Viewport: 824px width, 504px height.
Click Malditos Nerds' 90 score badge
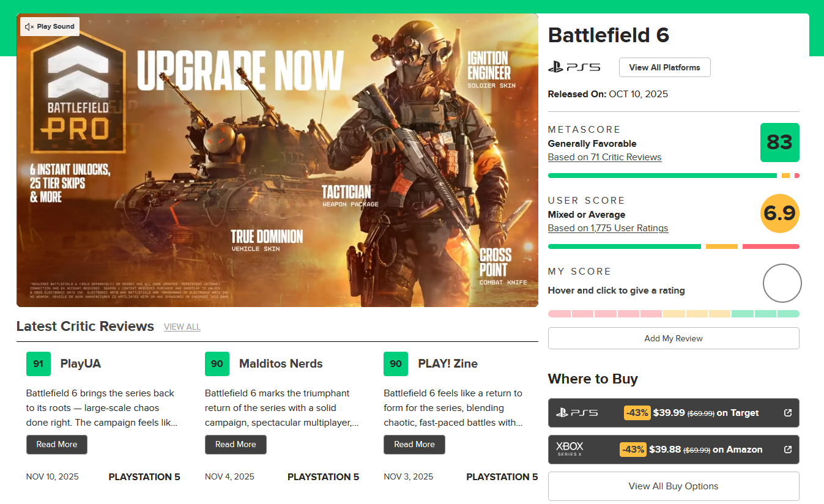click(217, 364)
